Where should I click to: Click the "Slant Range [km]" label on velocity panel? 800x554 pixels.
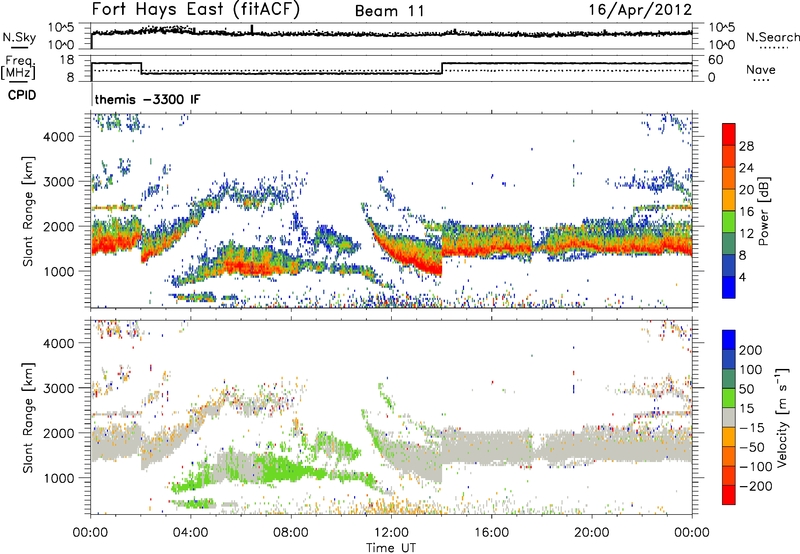click(28, 417)
